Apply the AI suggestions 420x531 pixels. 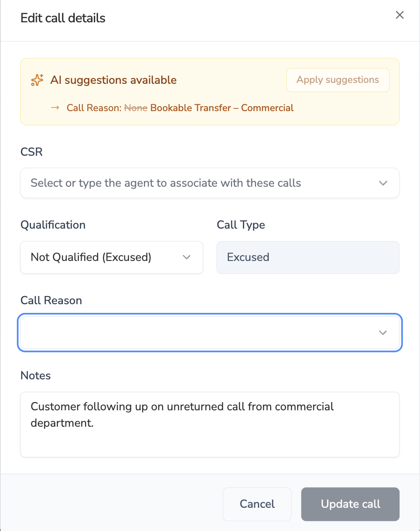(338, 80)
